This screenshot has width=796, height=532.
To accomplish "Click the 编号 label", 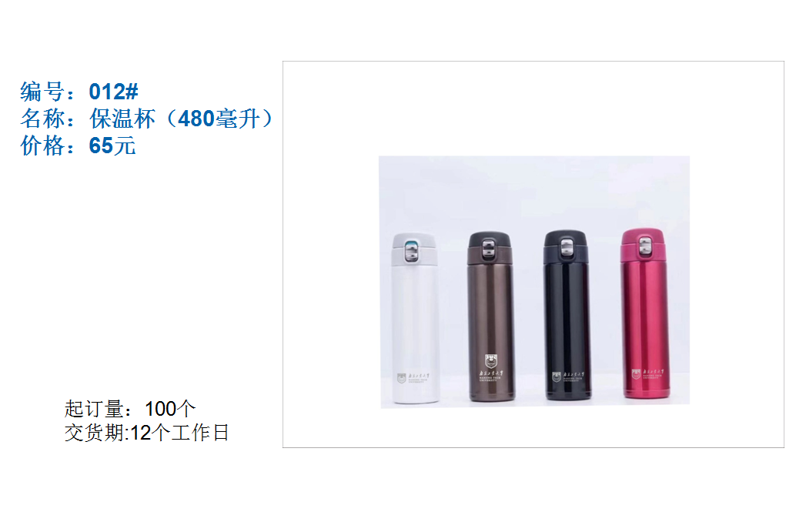I will [x=42, y=92].
